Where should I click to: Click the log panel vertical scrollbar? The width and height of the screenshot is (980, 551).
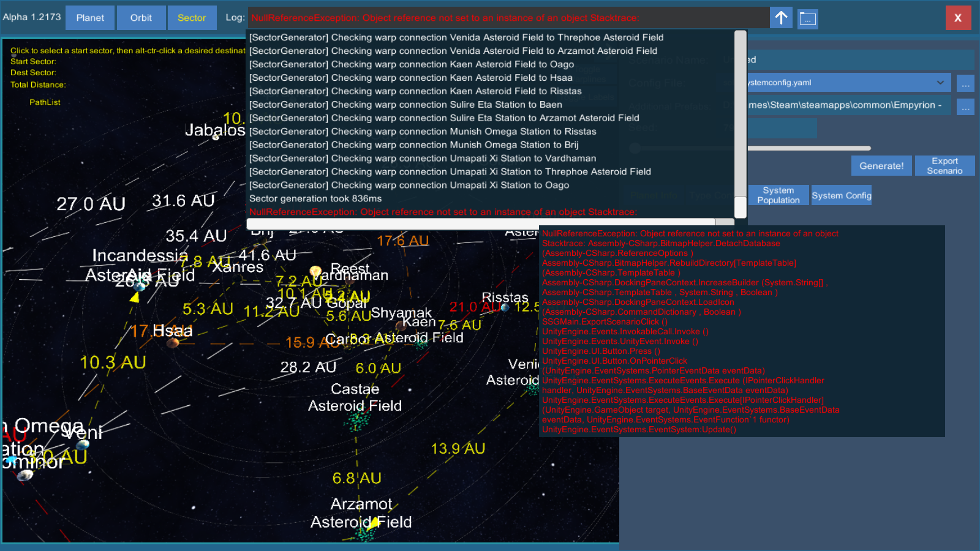coord(741,122)
